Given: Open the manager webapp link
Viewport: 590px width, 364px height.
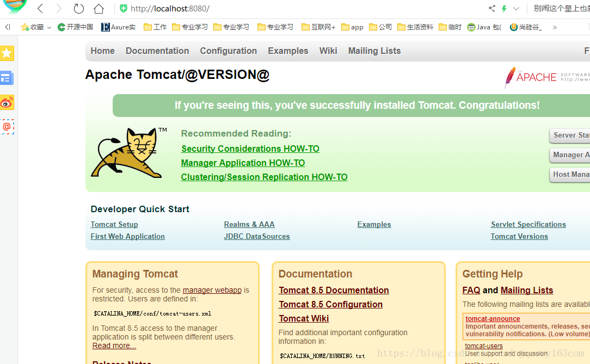Looking at the screenshot, I should 212,291.
